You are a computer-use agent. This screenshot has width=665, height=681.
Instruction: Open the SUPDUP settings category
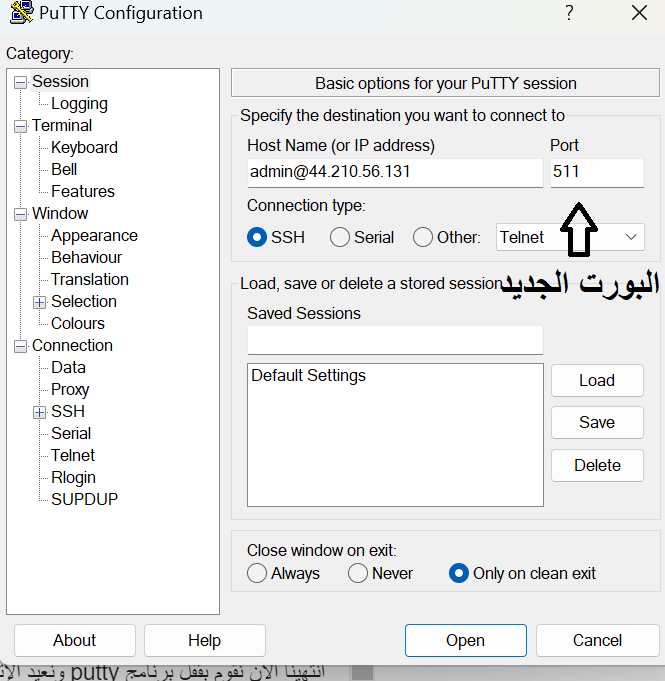click(84, 499)
